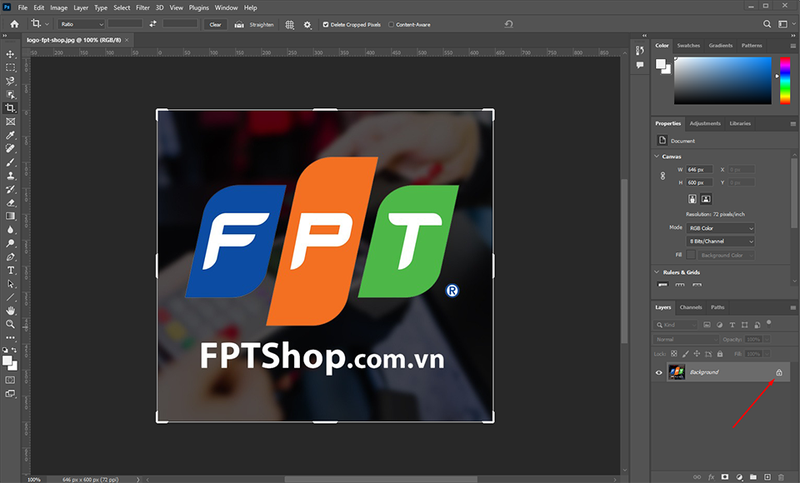The height and width of the screenshot is (483, 800).
Task: Open the RGB Color mode dropdown
Action: click(720, 228)
